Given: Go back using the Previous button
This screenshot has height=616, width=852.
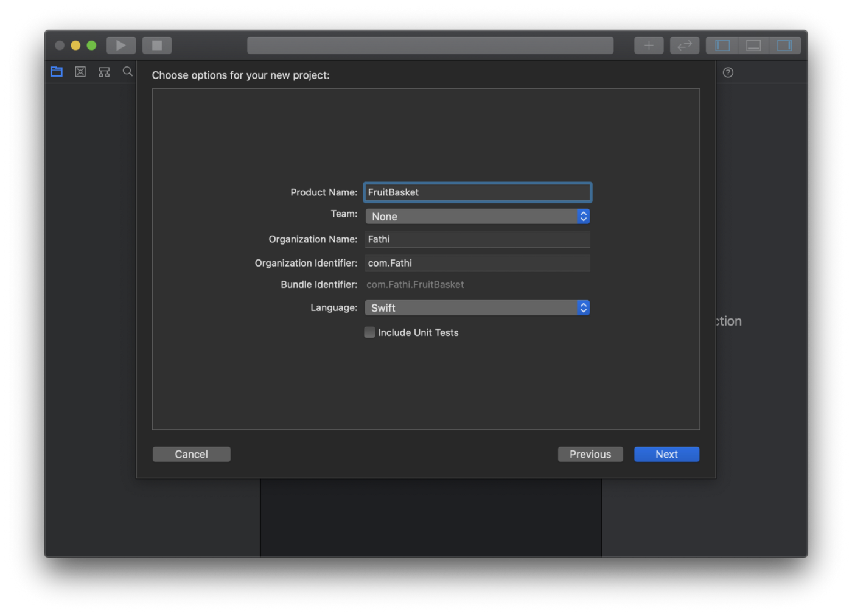Looking at the screenshot, I should 590,454.
